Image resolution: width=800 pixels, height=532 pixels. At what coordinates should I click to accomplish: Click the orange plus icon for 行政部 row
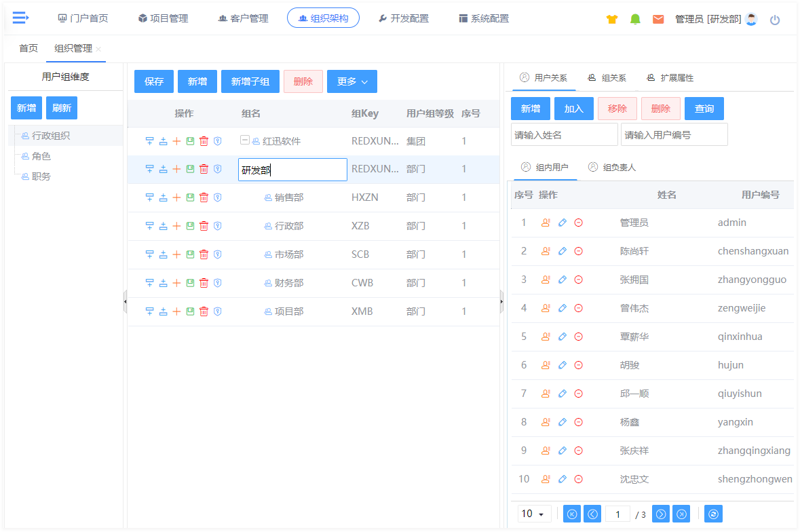coord(176,226)
